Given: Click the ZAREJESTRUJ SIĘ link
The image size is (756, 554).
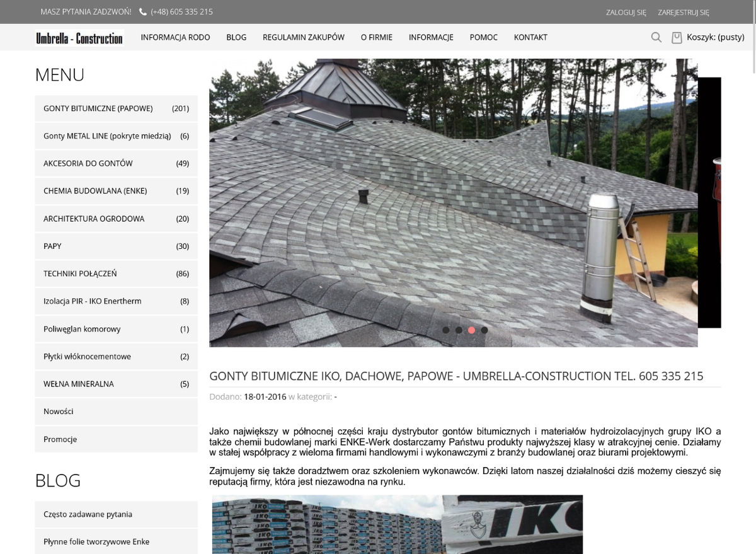Looking at the screenshot, I should click(684, 12).
